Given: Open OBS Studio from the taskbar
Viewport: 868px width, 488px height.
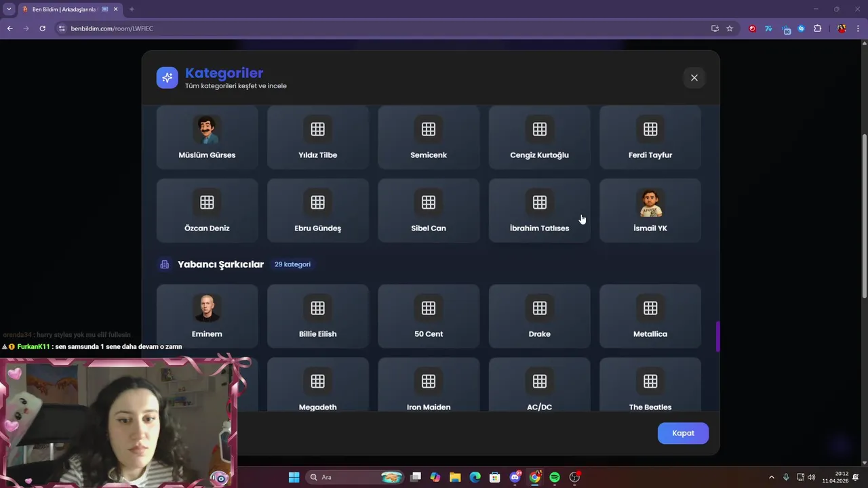Looking at the screenshot, I should 575,477.
